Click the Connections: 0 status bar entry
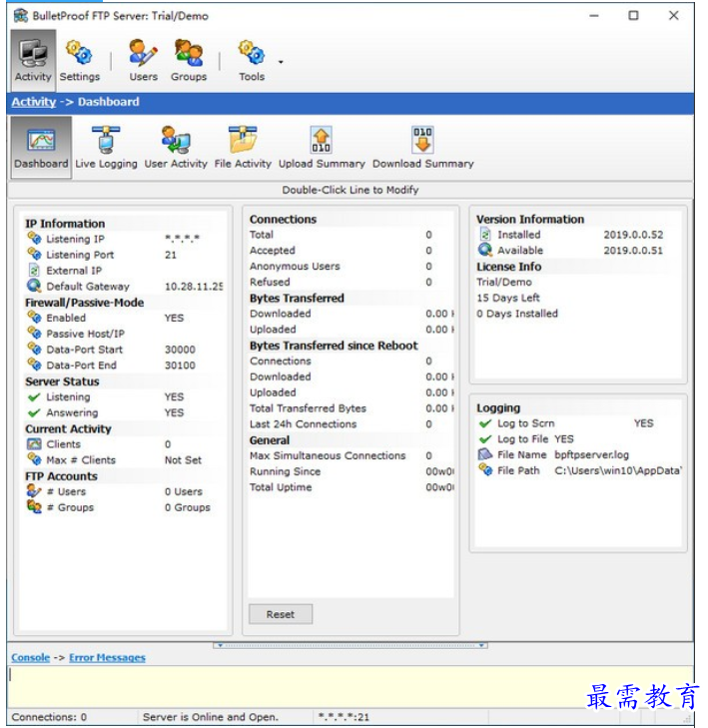 coord(49,717)
